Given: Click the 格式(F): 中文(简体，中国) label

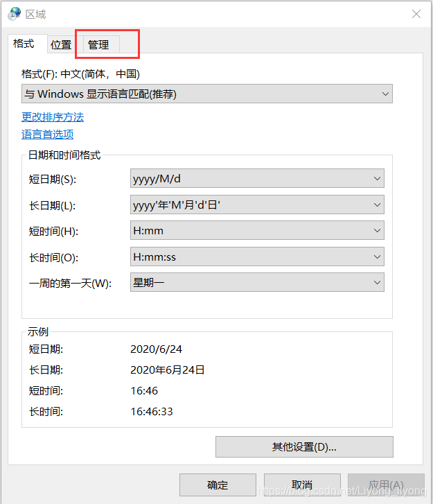Looking at the screenshot, I should pyautogui.click(x=80, y=74).
